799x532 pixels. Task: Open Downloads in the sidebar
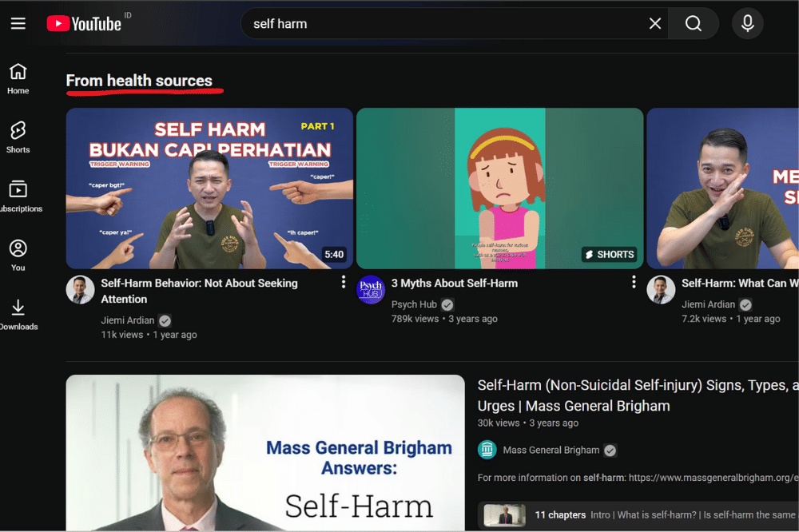[18, 315]
